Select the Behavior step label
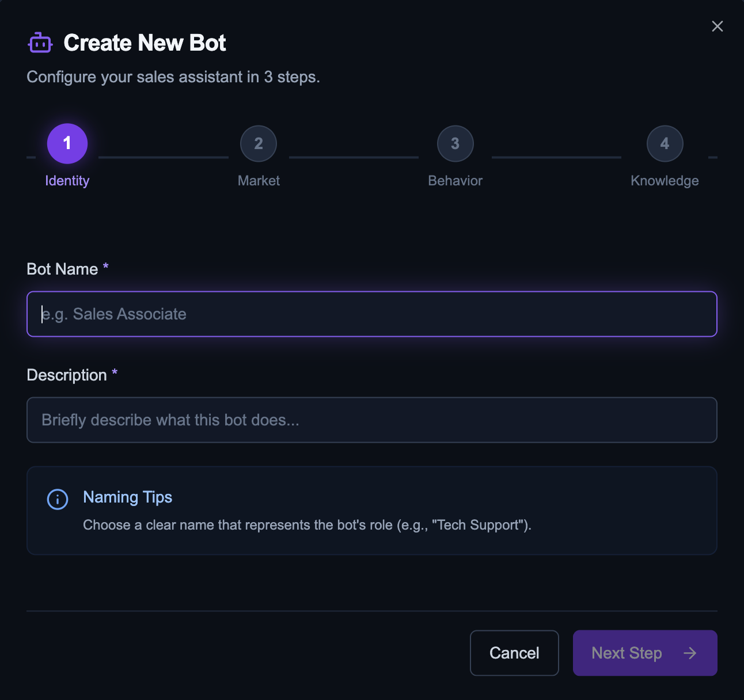 (455, 181)
